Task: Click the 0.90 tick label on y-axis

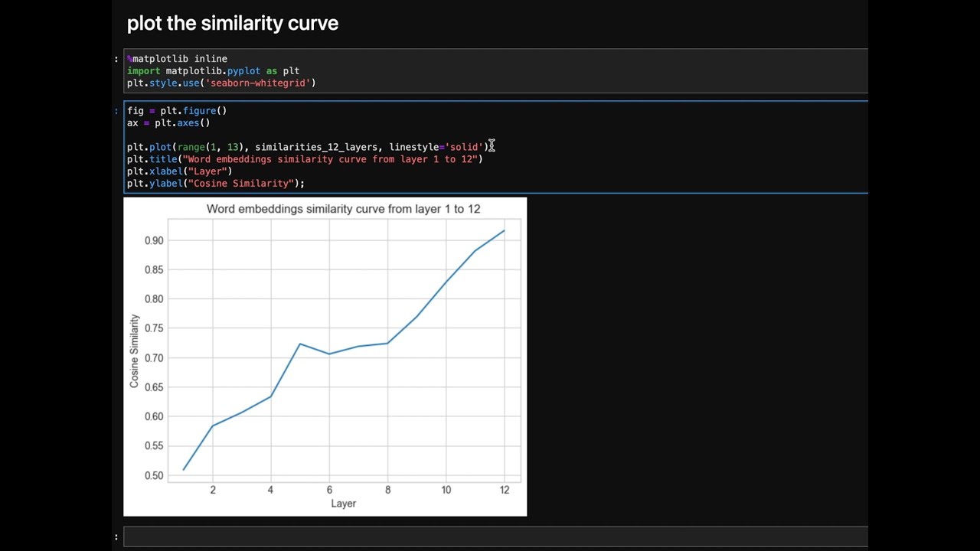Action: (x=154, y=241)
